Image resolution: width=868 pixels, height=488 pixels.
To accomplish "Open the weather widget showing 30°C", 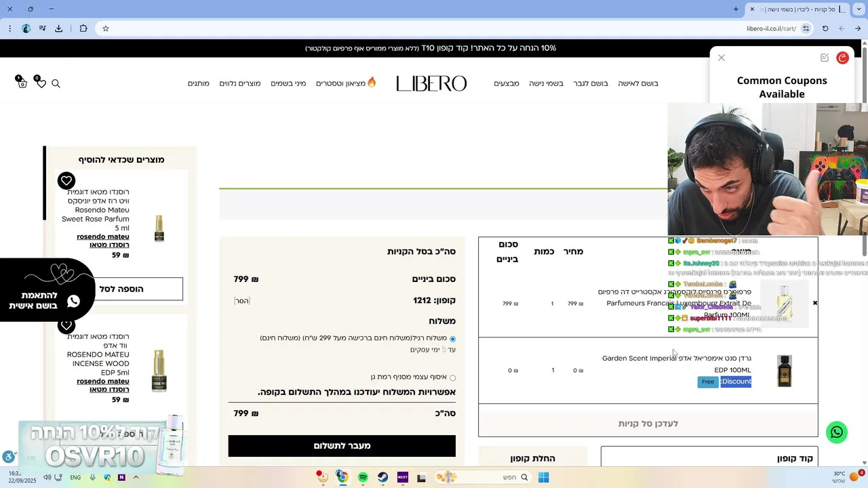I will [x=846, y=477].
